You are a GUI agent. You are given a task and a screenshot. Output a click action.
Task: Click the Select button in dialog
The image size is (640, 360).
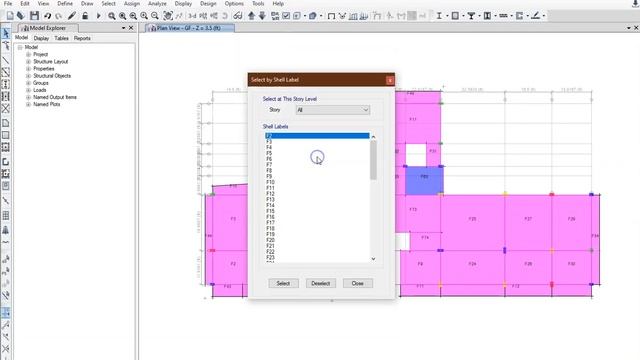point(283,283)
